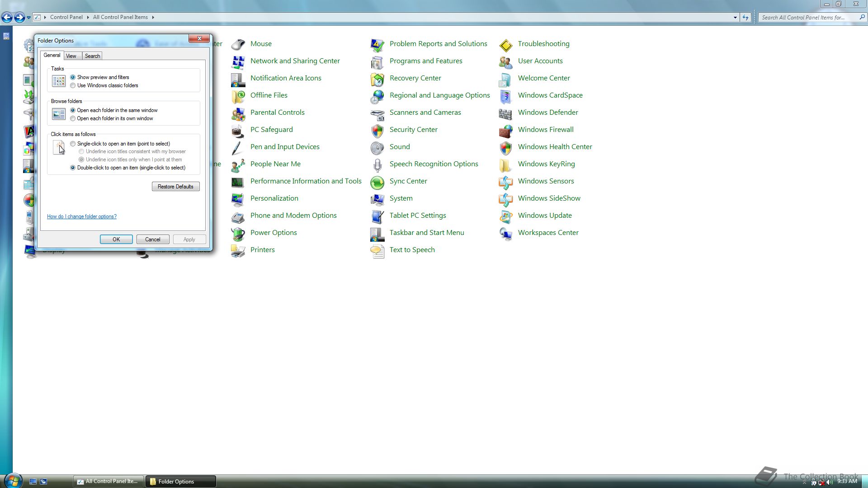Viewport: 868px width, 488px height.
Task: Select Single-click to open an item
Action: [73, 144]
